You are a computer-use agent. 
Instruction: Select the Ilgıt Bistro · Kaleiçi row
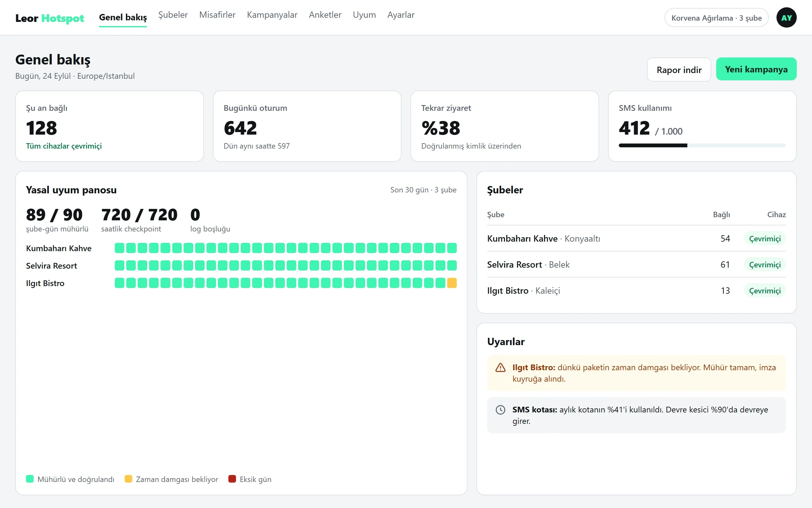(636, 291)
